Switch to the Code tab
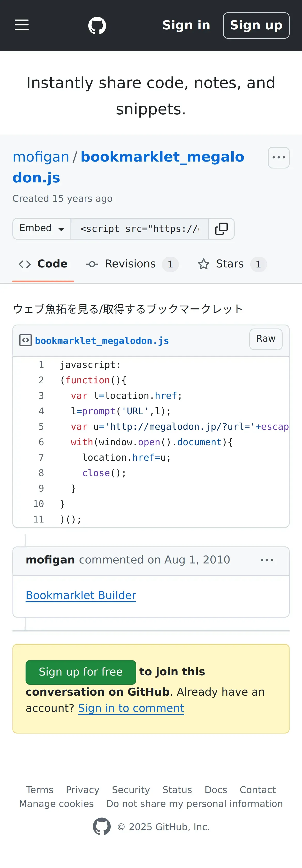 point(43,264)
